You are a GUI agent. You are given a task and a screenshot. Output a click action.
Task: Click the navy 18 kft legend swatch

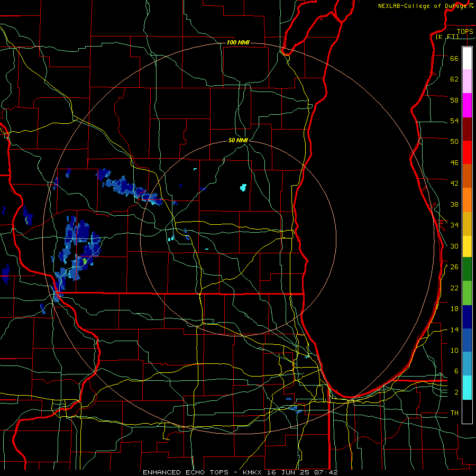pyautogui.click(x=467, y=317)
